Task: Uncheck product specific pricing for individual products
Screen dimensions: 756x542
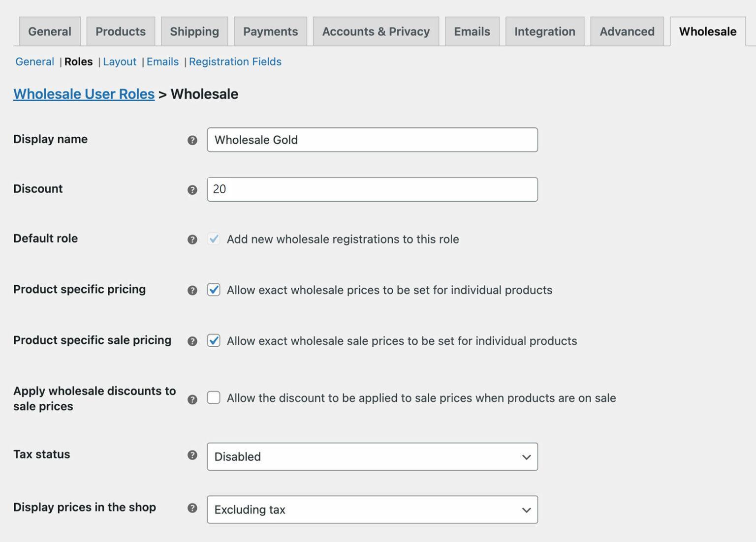Action: (x=214, y=290)
